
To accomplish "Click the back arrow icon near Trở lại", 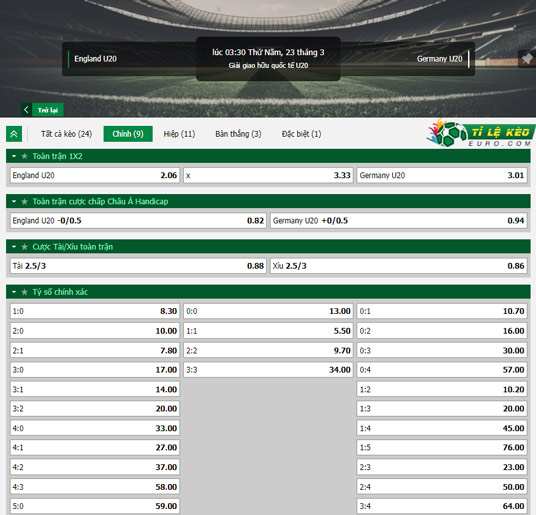I will point(26,110).
